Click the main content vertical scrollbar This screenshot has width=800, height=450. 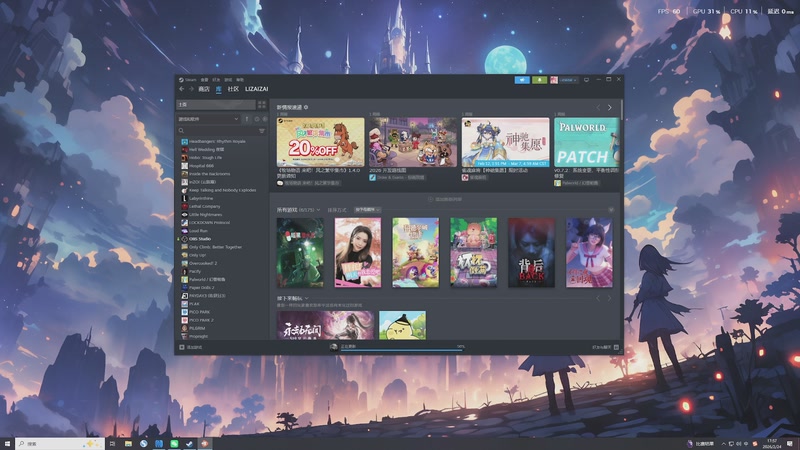pyautogui.click(x=621, y=110)
